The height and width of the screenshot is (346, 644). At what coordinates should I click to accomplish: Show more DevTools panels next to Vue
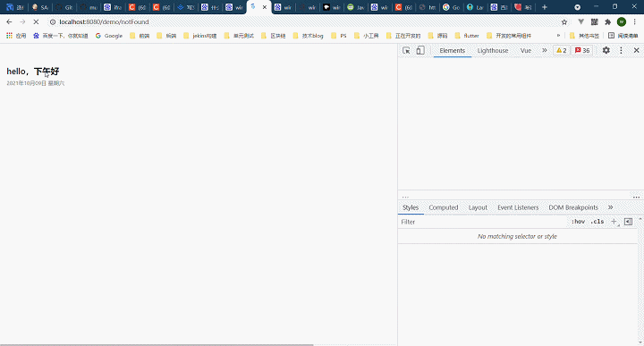coord(545,50)
